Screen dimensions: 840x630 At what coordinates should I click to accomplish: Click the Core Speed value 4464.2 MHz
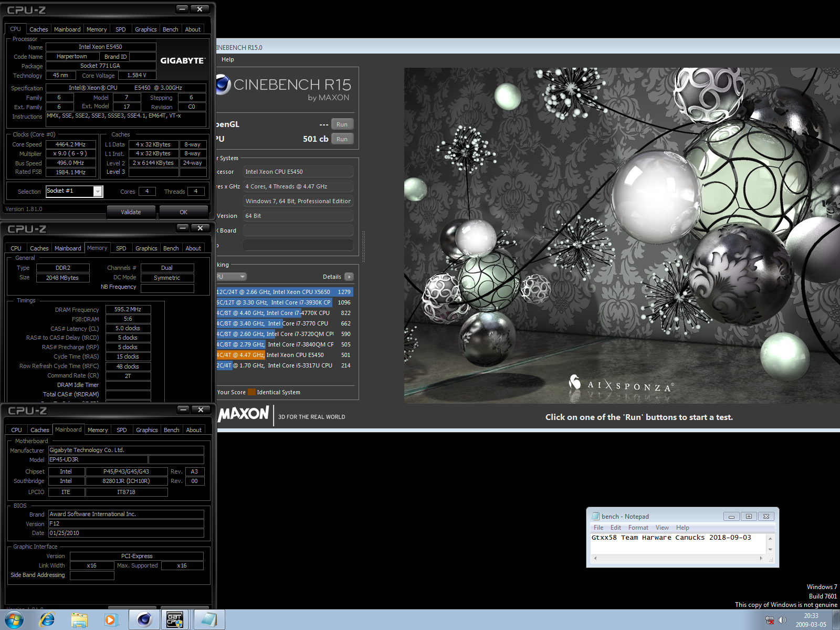point(71,144)
